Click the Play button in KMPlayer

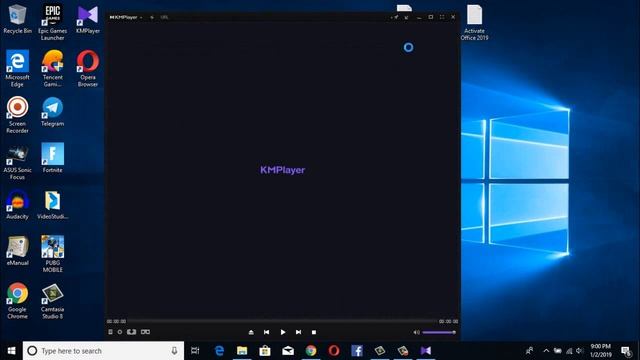(x=283, y=332)
